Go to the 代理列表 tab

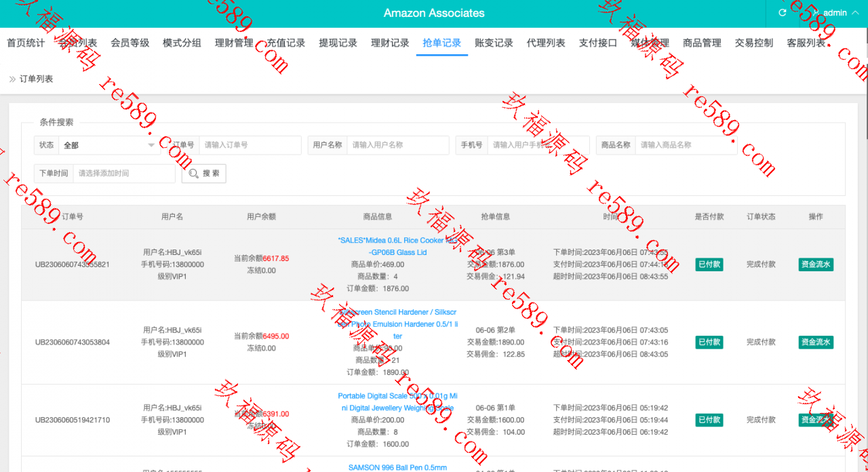pos(546,43)
